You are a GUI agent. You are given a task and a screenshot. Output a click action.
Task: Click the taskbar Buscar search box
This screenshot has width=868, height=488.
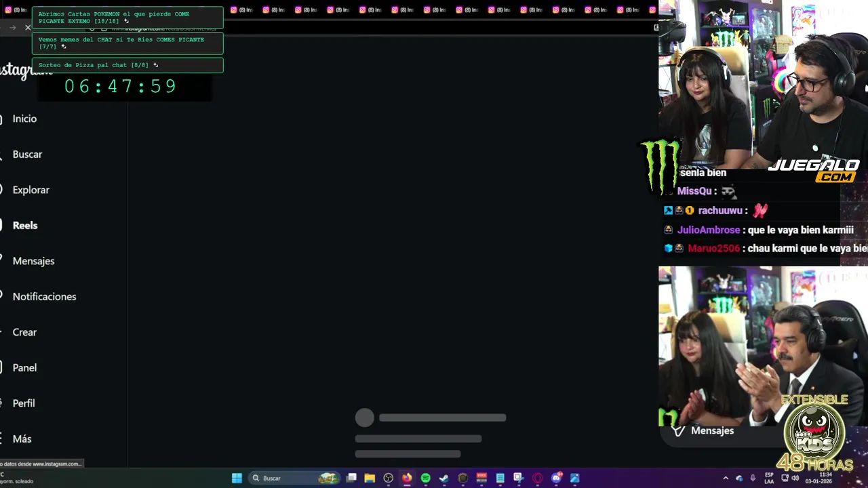[295, 478]
